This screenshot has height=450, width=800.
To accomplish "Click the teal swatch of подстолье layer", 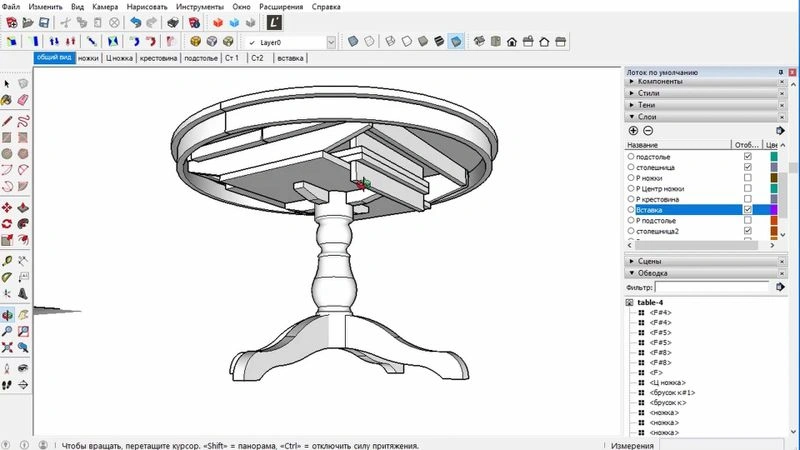I will (x=773, y=156).
